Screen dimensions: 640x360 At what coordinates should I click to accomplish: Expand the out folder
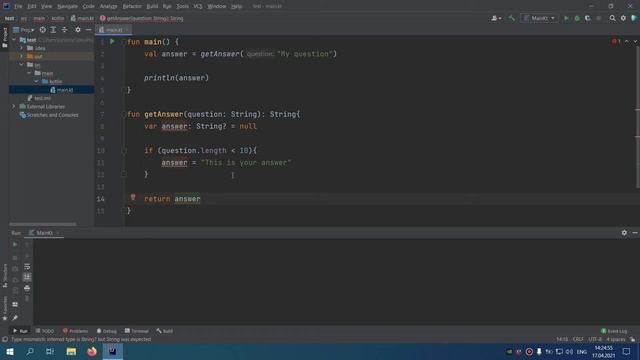click(x=22, y=56)
